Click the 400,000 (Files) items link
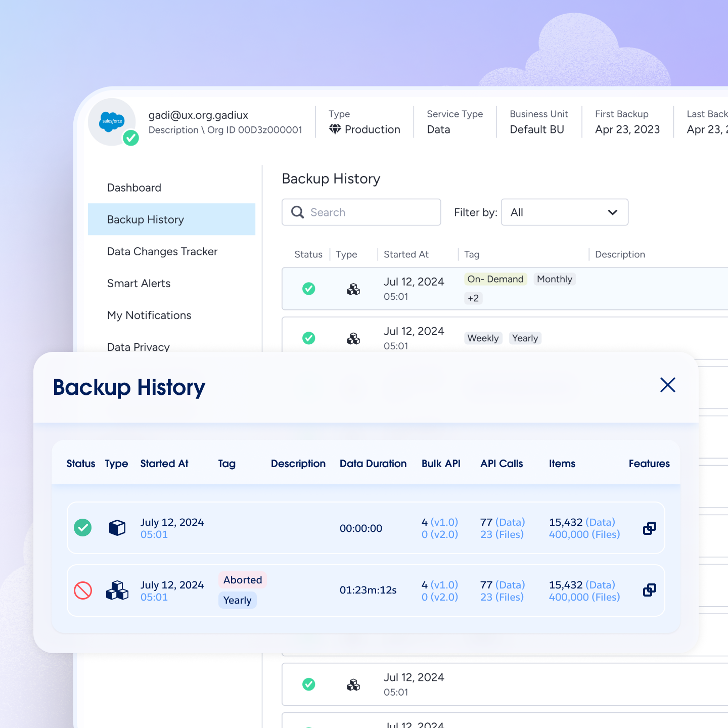The width and height of the screenshot is (728, 728). [x=584, y=534]
